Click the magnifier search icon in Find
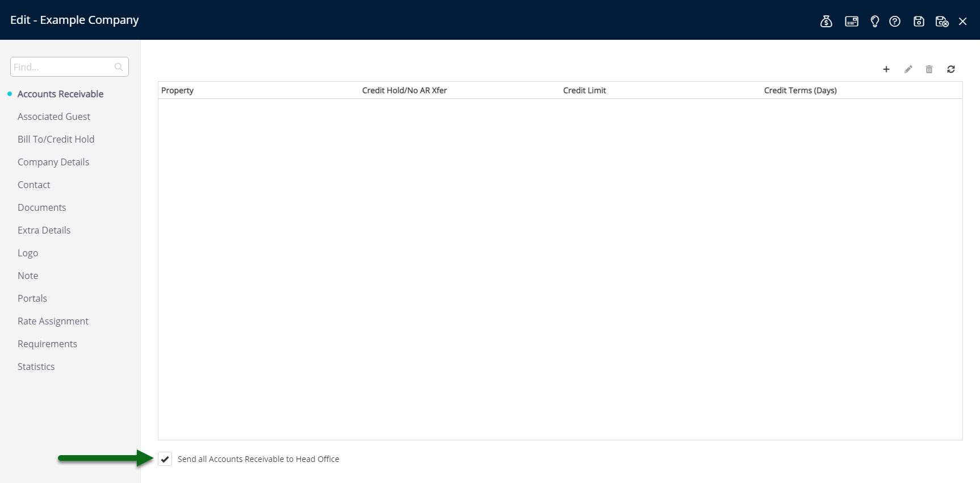The height and width of the screenshot is (483, 980). [118, 67]
